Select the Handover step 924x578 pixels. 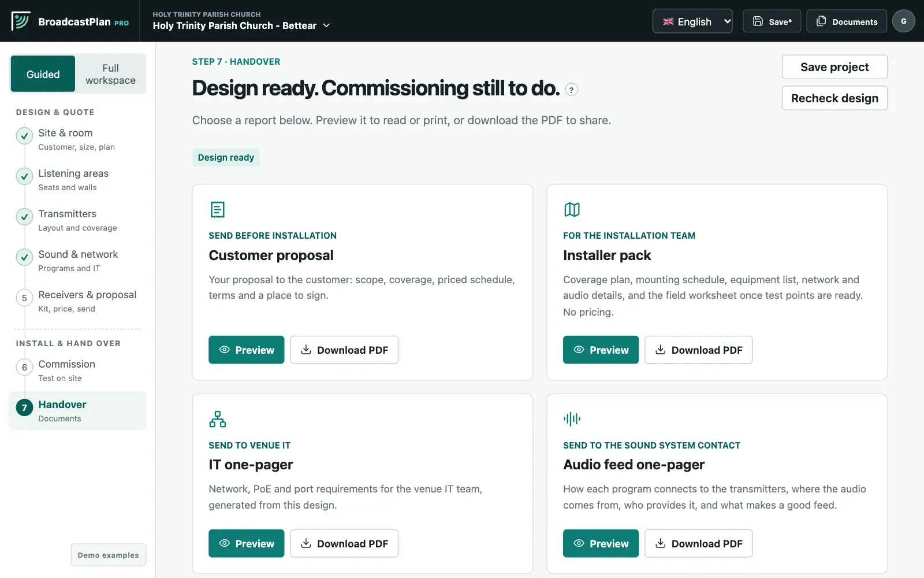[78, 410]
